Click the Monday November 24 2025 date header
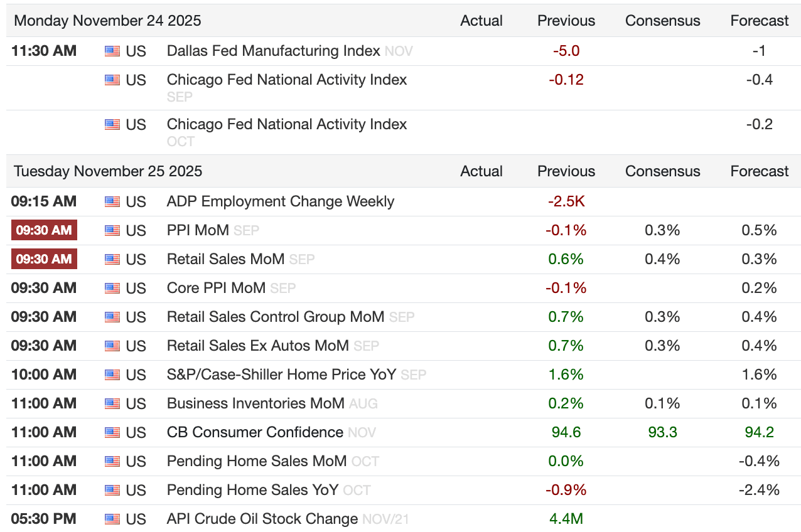Viewport: 801px width, 532px height. (107, 21)
